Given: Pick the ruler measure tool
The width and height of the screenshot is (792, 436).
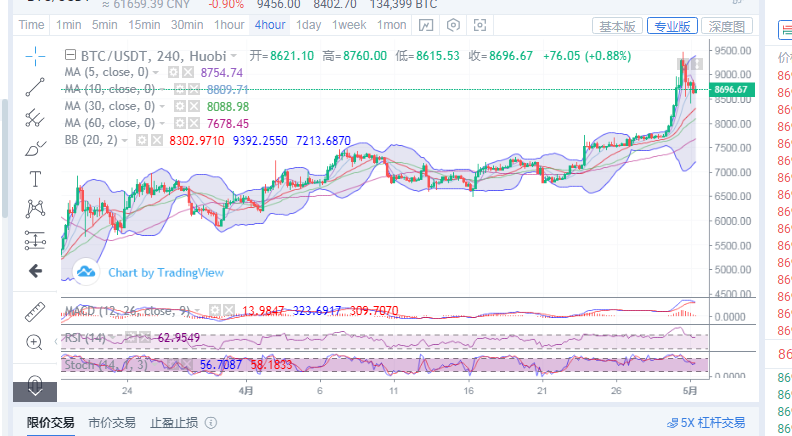Looking at the screenshot, I should [x=36, y=311].
